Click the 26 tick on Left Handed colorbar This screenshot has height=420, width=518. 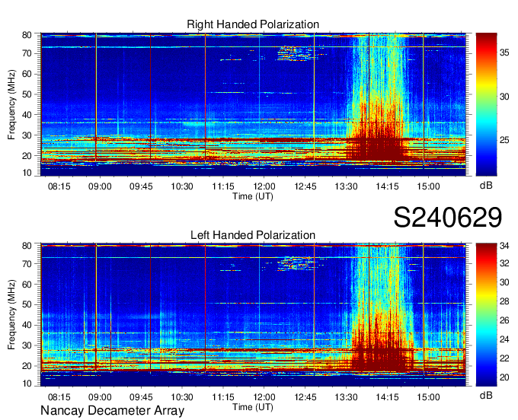click(x=504, y=320)
